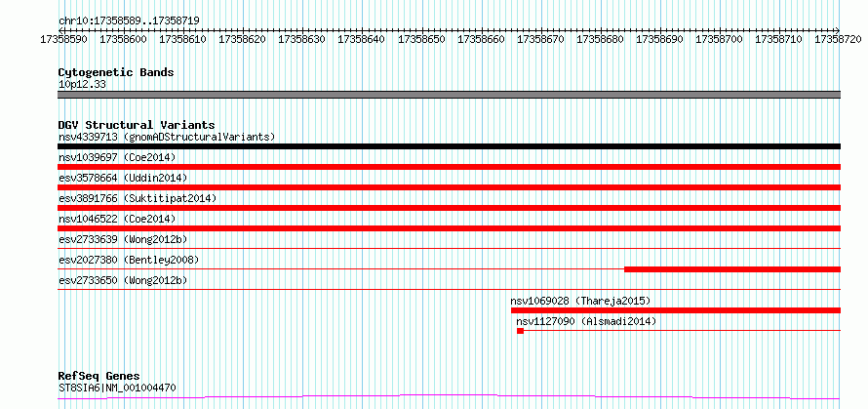
Task: Open variant nsv1127090 (Alsmadi2014) label
Action: click(586, 321)
